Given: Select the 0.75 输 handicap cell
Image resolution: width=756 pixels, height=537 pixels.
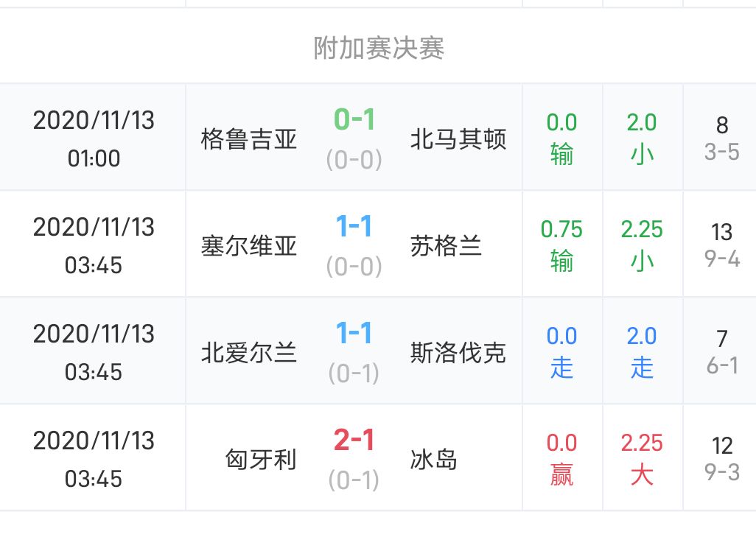Looking at the screenshot, I should point(561,245).
